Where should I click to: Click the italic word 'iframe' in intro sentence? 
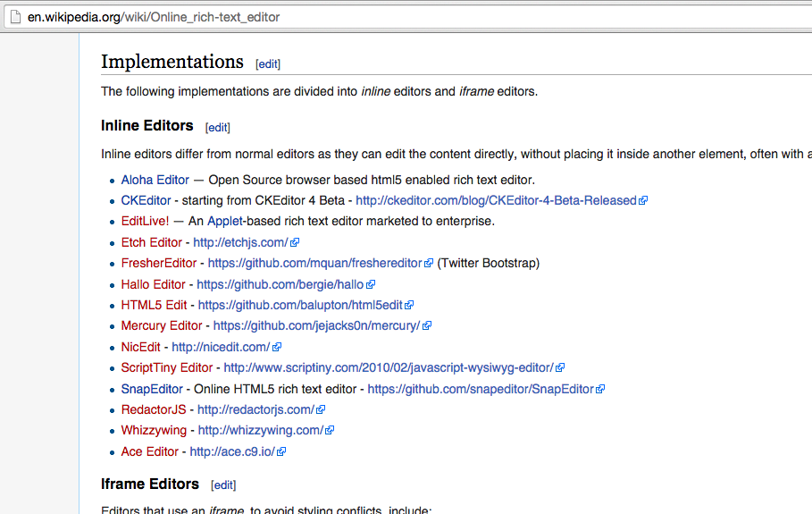(x=476, y=92)
